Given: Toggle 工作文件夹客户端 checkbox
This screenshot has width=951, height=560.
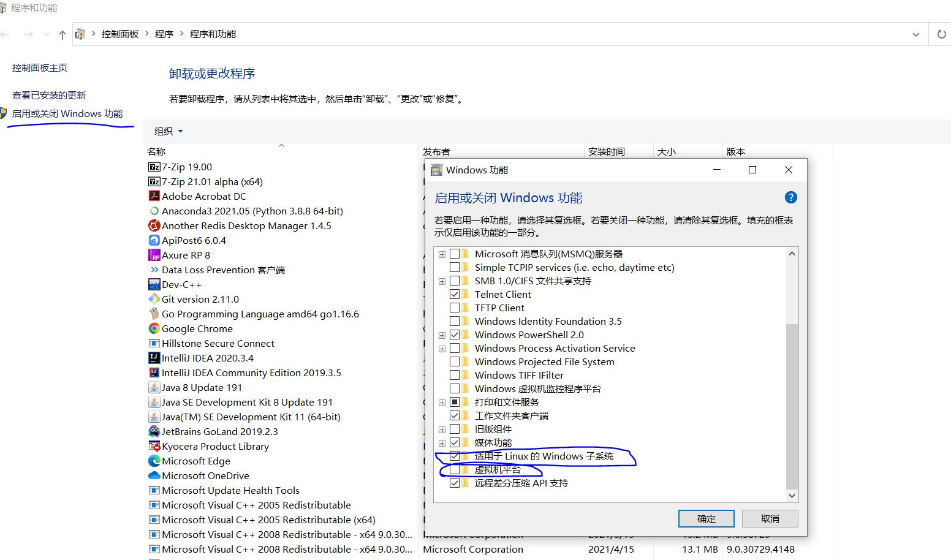Looking at the screenshot, I should point(455,415).
